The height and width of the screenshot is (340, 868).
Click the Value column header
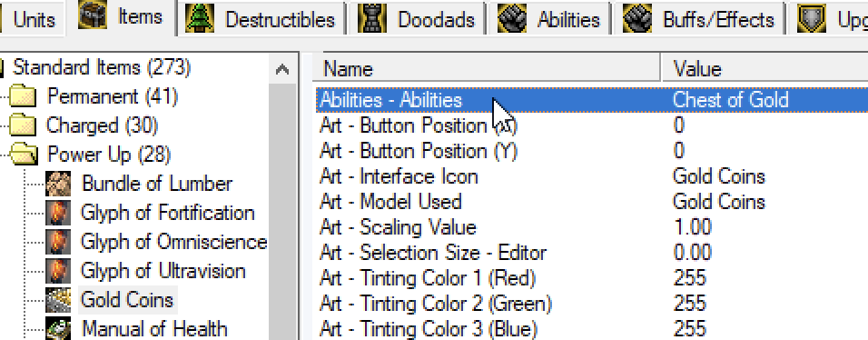pyautogui.click(x=764, y=69)
